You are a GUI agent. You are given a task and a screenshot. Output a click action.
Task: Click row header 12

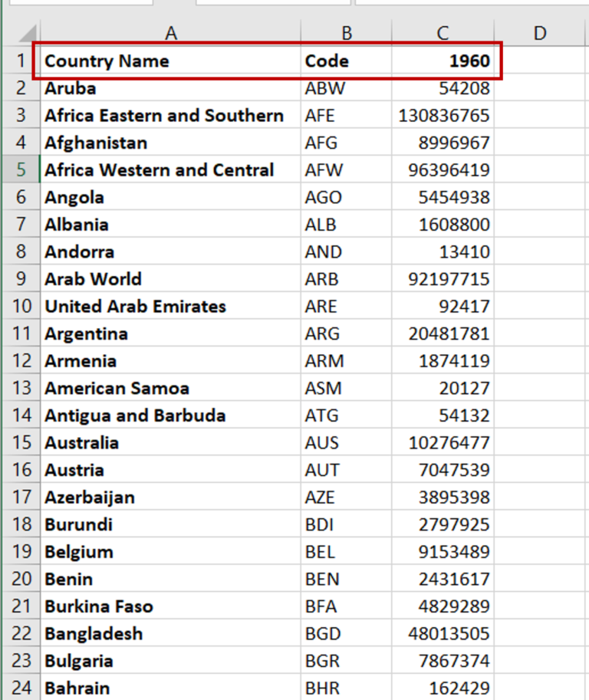(21, 360)
